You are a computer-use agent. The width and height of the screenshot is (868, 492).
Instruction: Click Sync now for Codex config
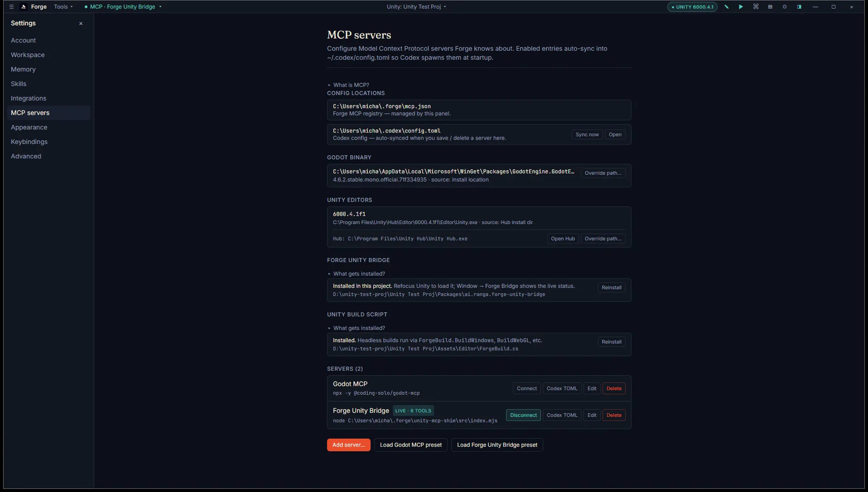click(x=587, y=134)
